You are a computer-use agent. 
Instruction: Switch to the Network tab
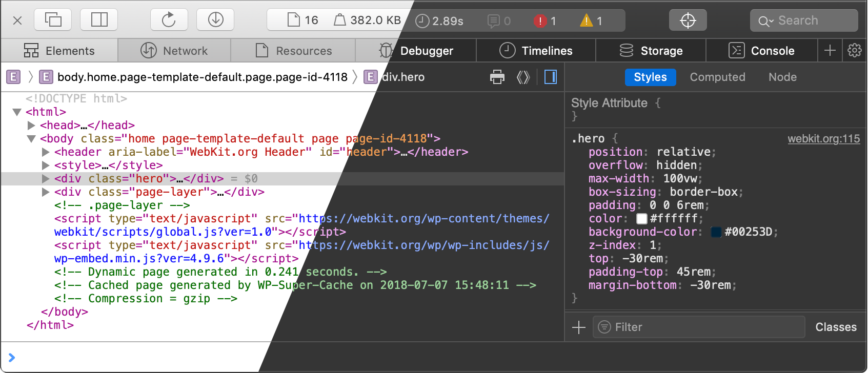click(x=174, y=51)
